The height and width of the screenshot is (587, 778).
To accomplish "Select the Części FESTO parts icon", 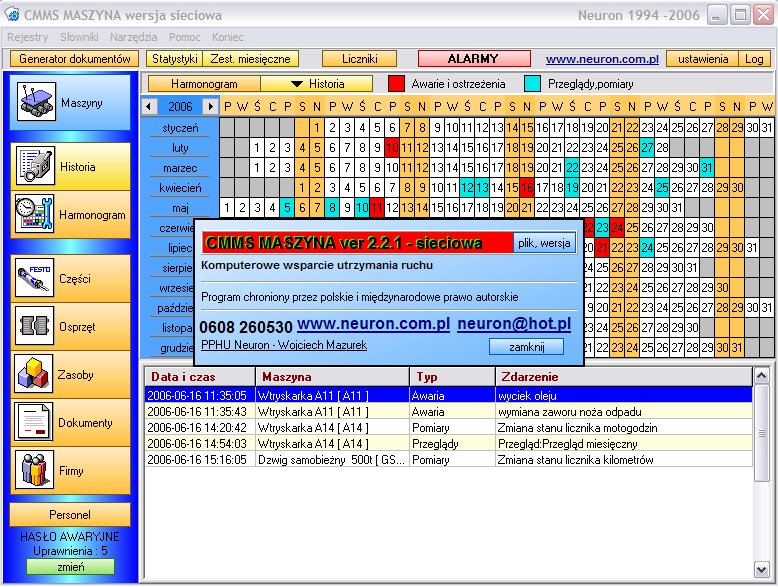I will click(34, 277).
